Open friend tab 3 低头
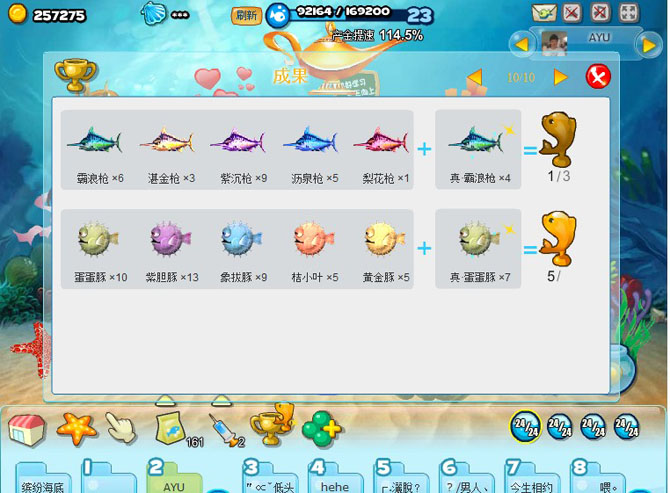Screen dimensions: 670x493 (x=270, y=477)
